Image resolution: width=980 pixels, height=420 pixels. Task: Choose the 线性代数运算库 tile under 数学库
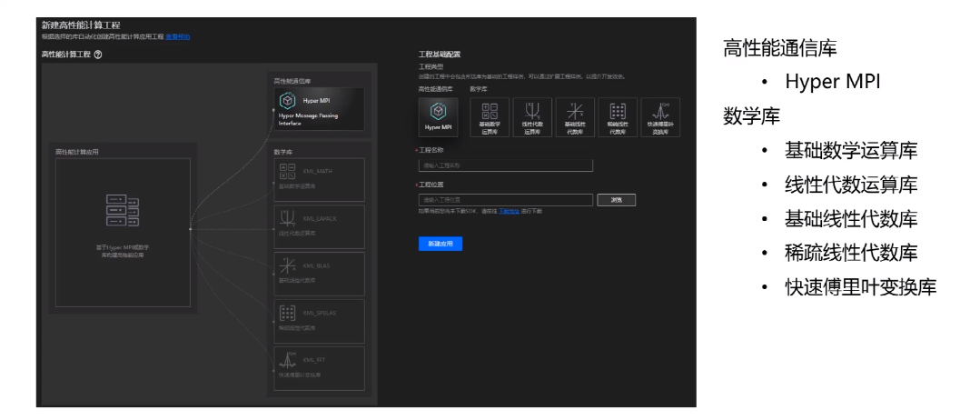pyautogui.click(x=532, y=117)
